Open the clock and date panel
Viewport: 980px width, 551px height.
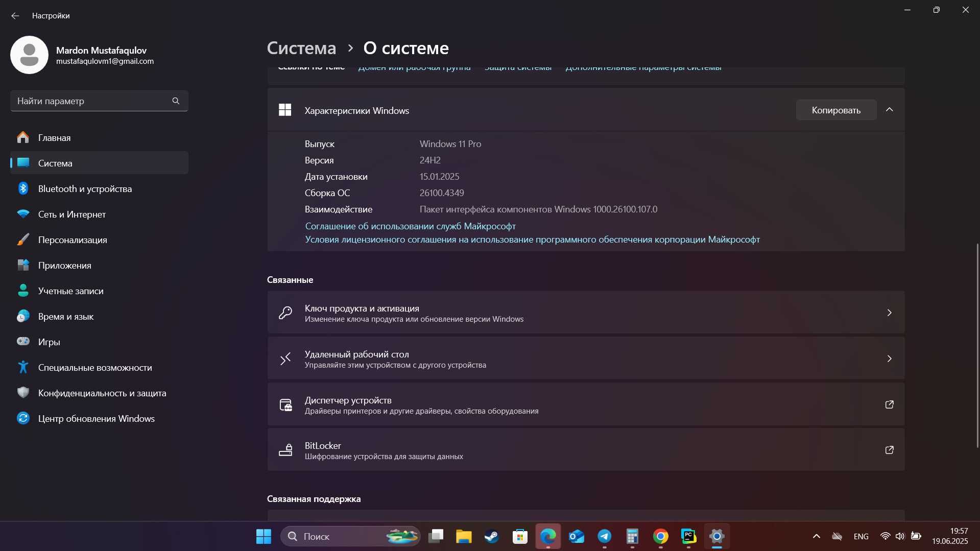pos(950,536)
